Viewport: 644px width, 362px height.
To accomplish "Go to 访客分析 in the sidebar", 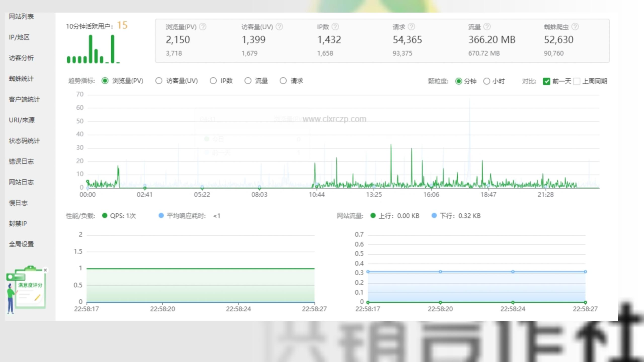I will 21,58.
